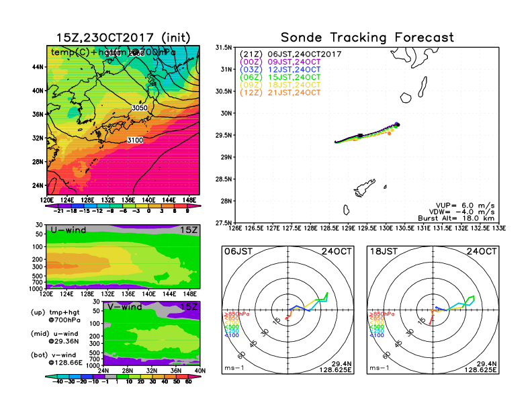This screenshot has width=532, height=411.
Task: Click yellow swatch between -3 and 0 temperature
Action: point(142,205)
